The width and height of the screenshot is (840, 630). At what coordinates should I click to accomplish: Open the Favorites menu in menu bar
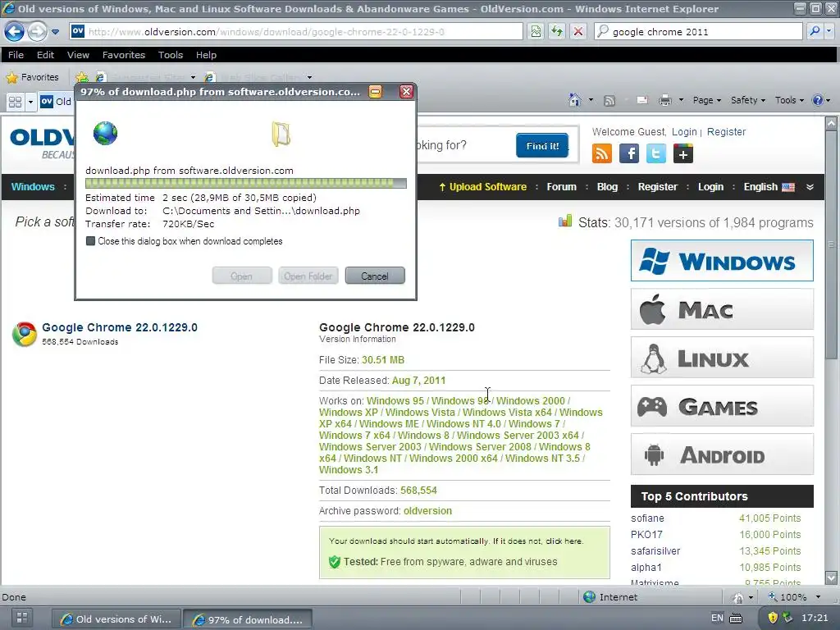tap(124, 55)
